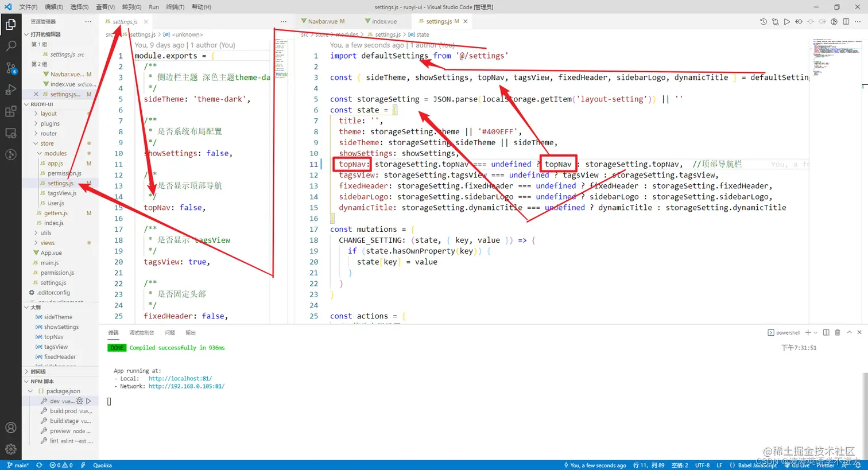Open Remote Explorer in activity bar
The width and height of the screenshot is (868, 470).
point(10,133)
